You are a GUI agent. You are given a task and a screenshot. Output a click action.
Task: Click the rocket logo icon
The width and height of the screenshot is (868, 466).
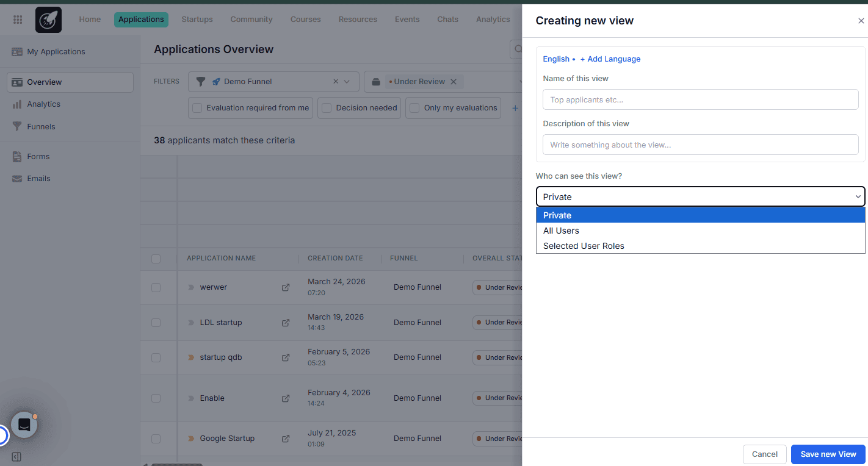(48, 20)
